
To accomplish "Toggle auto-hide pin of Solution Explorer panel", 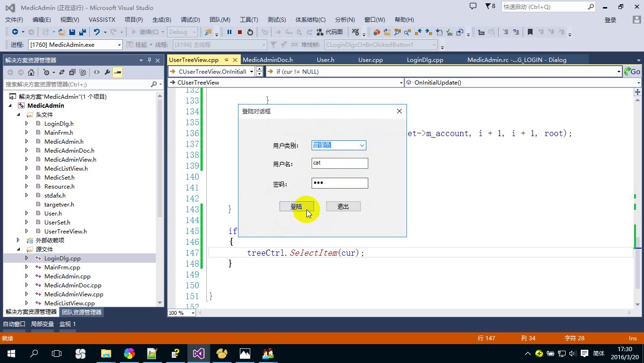I will pos(150,60).
